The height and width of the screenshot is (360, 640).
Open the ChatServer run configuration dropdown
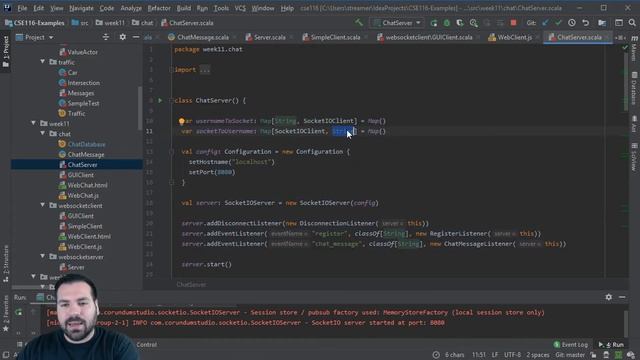coord(398,23)
